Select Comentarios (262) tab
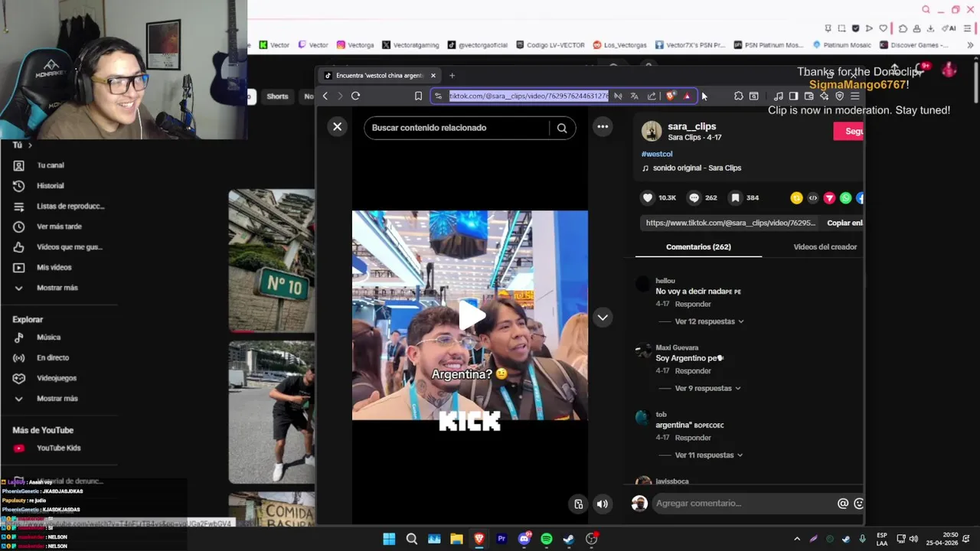 click(x=698, y=247)
